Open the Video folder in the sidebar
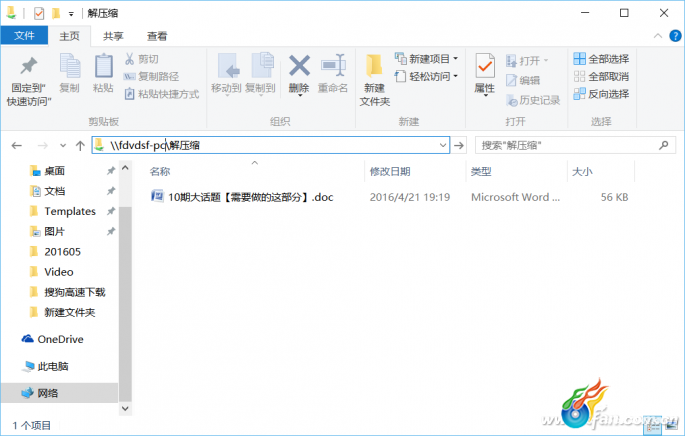 tap(59, 272)
